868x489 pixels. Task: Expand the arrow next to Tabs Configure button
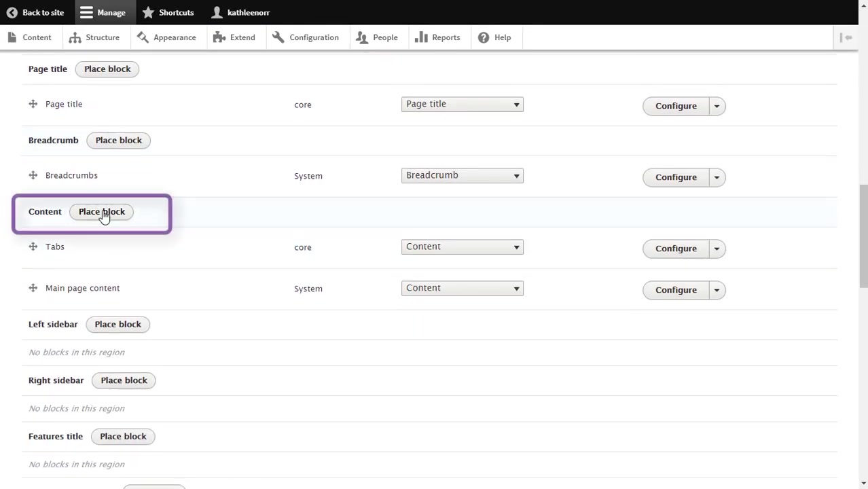717,249
